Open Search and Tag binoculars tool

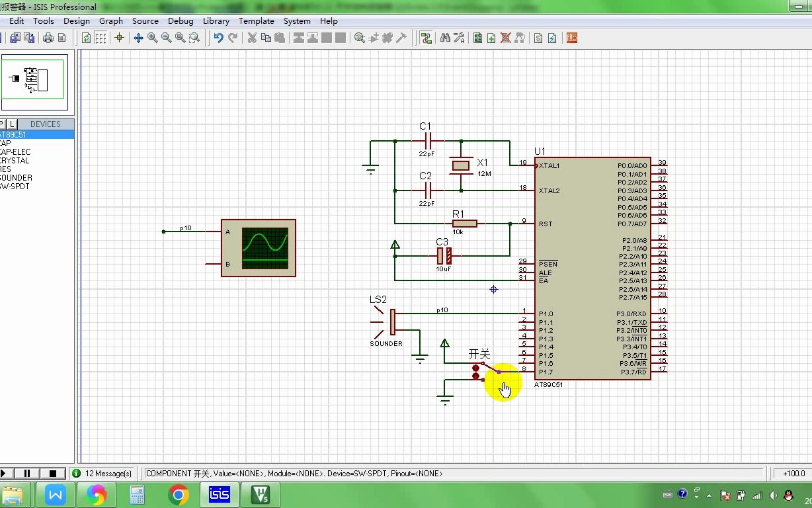coord(445,38)
